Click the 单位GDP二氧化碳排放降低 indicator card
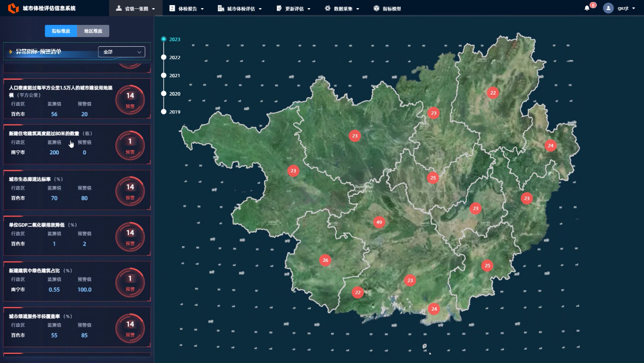Screen dimensions: 644x363 77,236
